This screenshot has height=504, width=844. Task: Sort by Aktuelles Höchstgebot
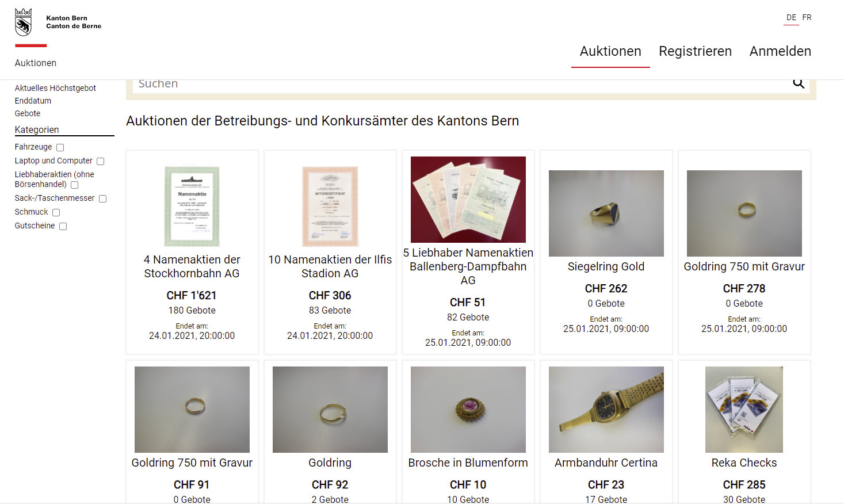[x=55, y=88]
